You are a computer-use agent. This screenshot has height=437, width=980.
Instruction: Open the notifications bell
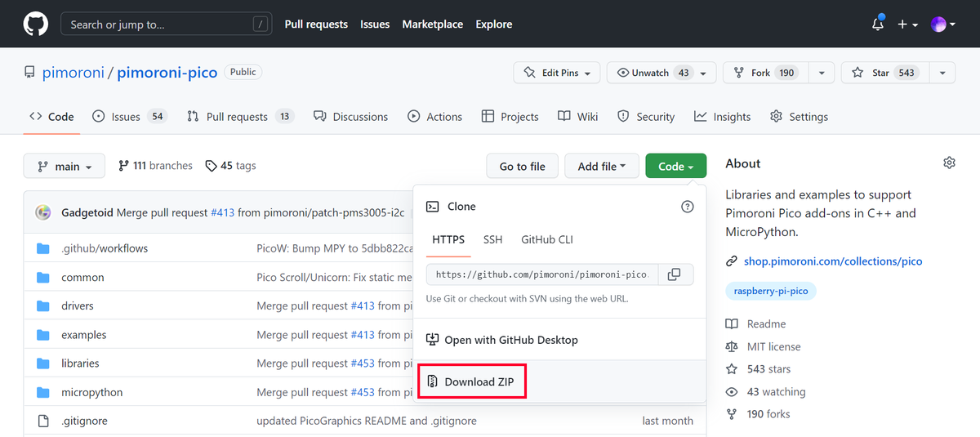point(878,25)
